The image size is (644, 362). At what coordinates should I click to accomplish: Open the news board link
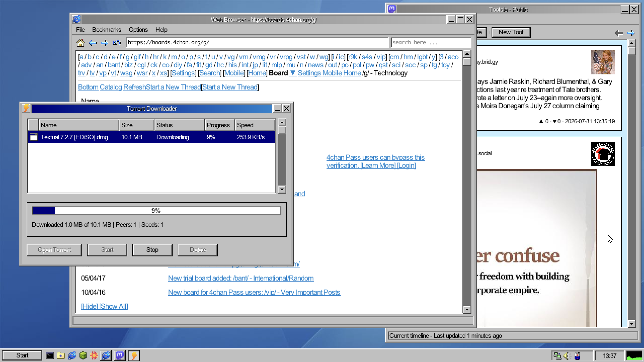point(315,65)
